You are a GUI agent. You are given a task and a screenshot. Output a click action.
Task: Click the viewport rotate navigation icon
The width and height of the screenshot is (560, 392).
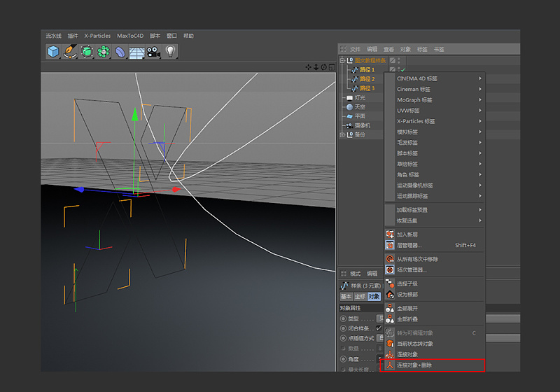click(323, 67)
